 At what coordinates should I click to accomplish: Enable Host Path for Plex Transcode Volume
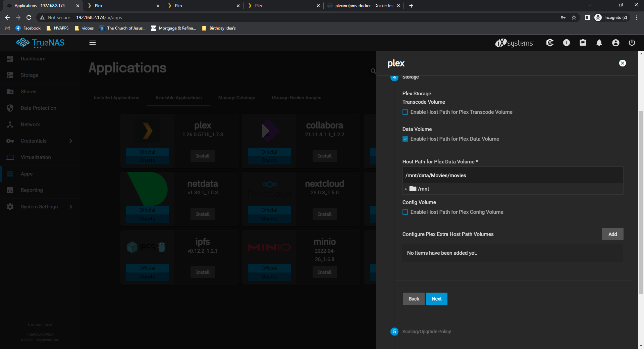coord(405,112)
